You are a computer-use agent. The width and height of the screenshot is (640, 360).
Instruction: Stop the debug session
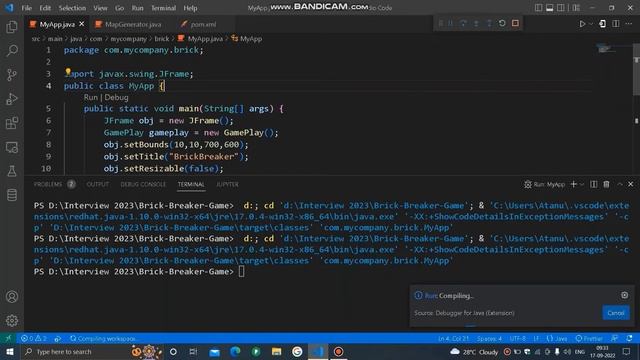pos(516,23)
